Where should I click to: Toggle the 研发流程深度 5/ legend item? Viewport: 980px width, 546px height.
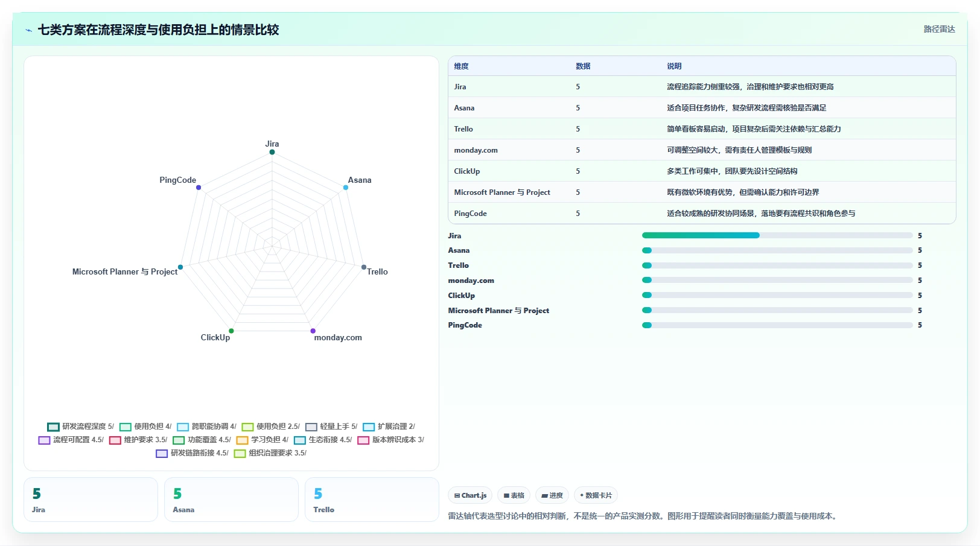click(81, 427)
